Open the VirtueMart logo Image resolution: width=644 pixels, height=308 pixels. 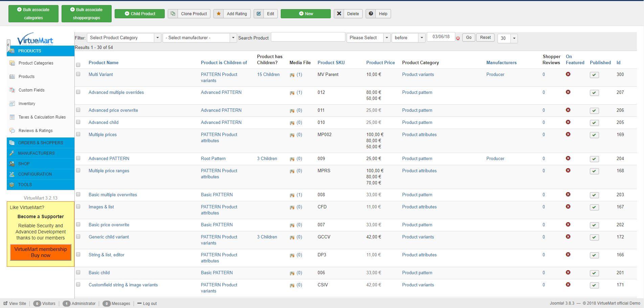(x=35, y=39)
